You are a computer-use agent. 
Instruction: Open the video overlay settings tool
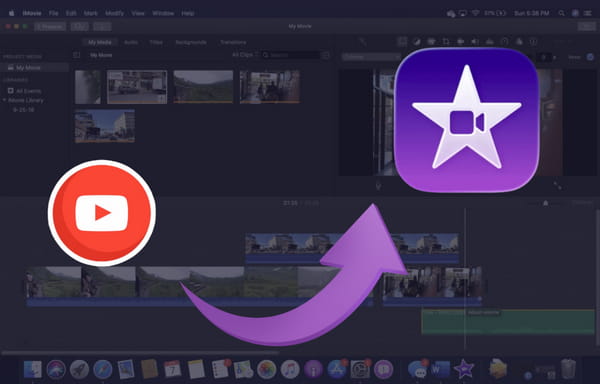[402, 42]
